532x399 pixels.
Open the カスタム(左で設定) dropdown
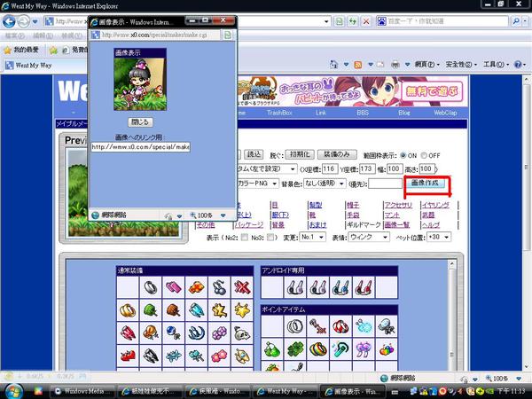pos(266,168)
